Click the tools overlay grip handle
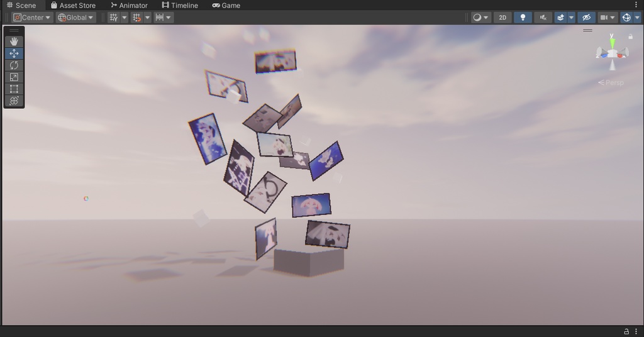The image size is (644, 337). click(14, 30)
